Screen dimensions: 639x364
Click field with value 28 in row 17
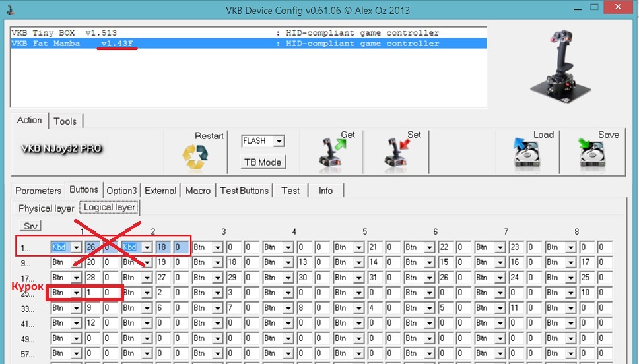[x=92, y=278]
